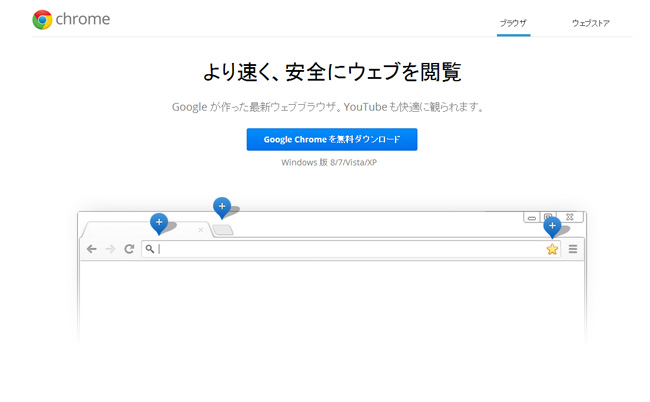This screenshot has width=650, height=402.
Task: Click the yellow bookmark star icon
Action: tap(552, 249)
